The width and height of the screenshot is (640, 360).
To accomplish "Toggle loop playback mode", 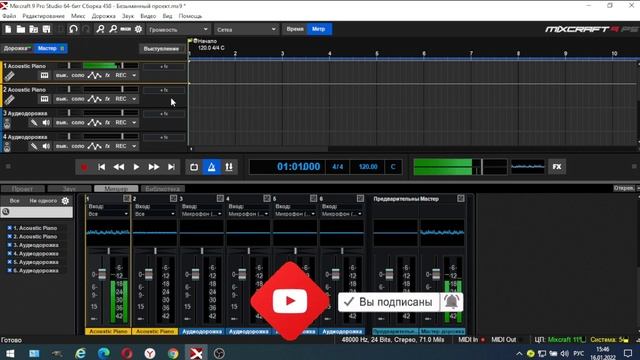I will coord(194,167).
